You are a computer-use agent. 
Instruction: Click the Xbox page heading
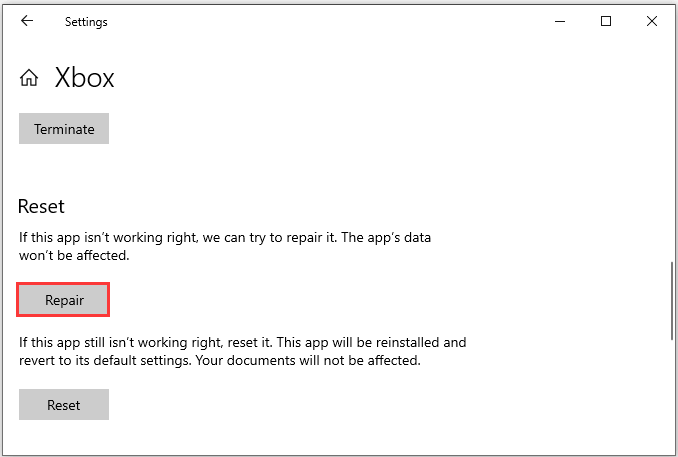pos(84,78)
